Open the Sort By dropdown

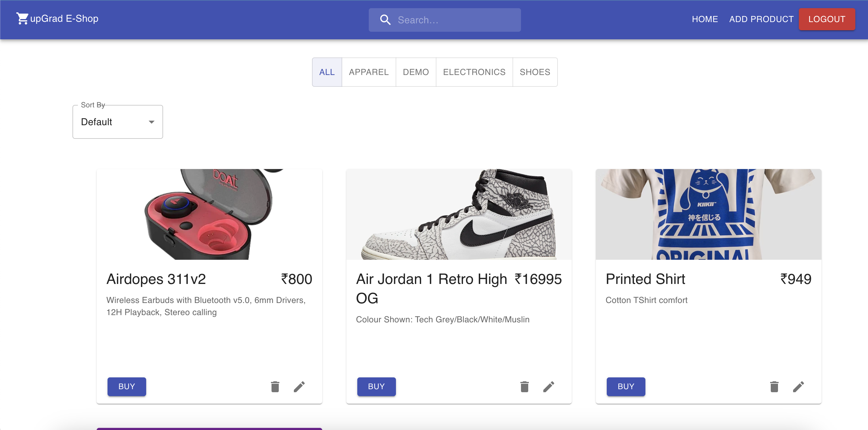point(117,122)
